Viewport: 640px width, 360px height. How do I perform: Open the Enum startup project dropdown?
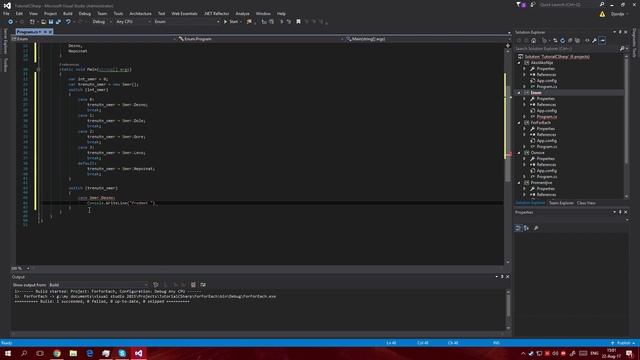click(187, 22)
